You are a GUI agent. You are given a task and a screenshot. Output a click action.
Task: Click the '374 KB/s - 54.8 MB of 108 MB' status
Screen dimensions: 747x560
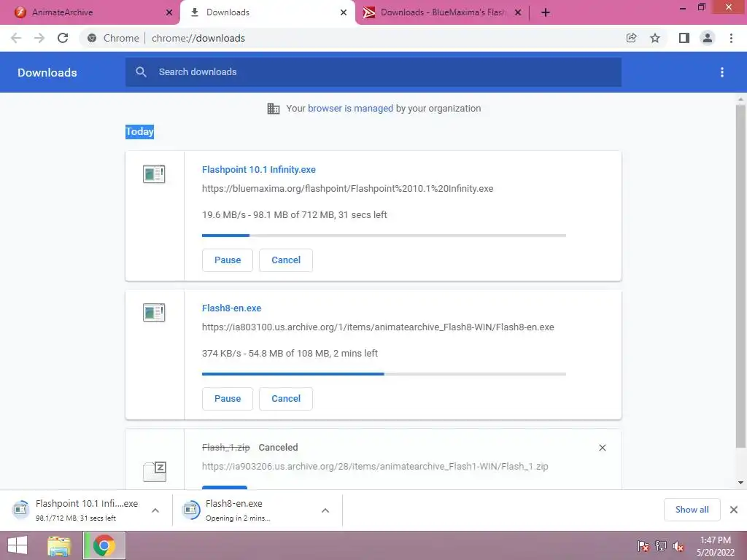click(290, 354)
